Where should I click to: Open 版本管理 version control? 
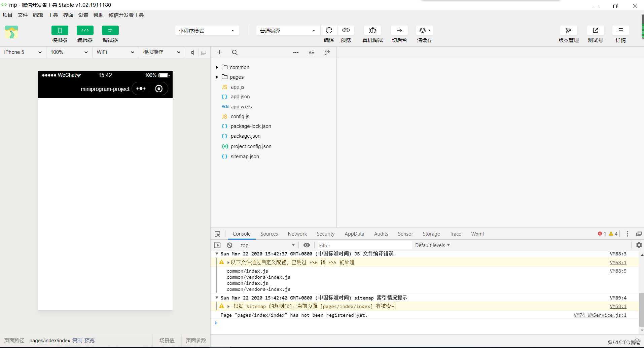[568, 30]
